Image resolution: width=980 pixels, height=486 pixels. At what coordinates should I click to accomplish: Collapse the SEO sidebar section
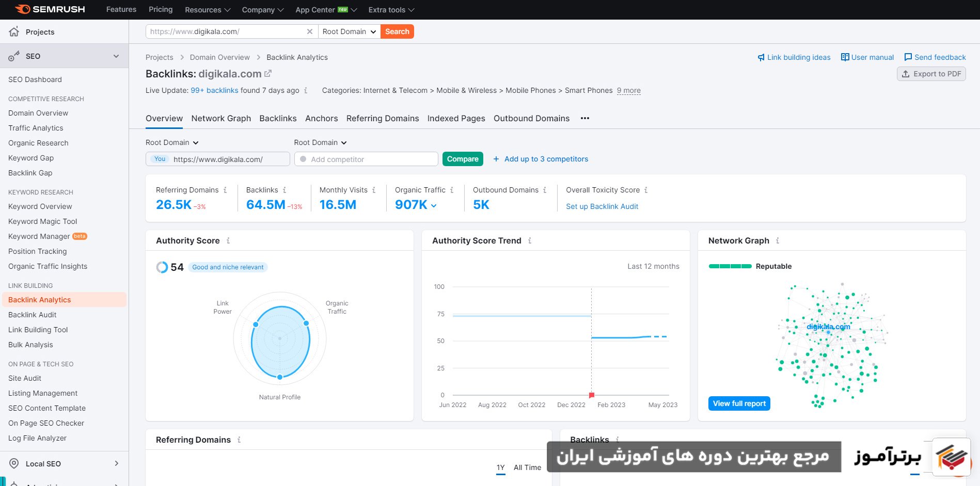pyautogui.click(x=116, y=56)
